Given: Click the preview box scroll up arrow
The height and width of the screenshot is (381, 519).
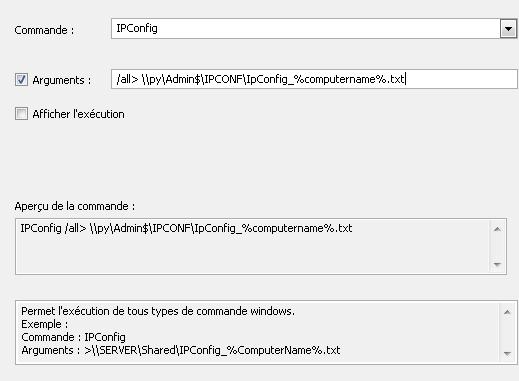Looking at the screenshot, I should pyautogui.click(x=497, y=229).
